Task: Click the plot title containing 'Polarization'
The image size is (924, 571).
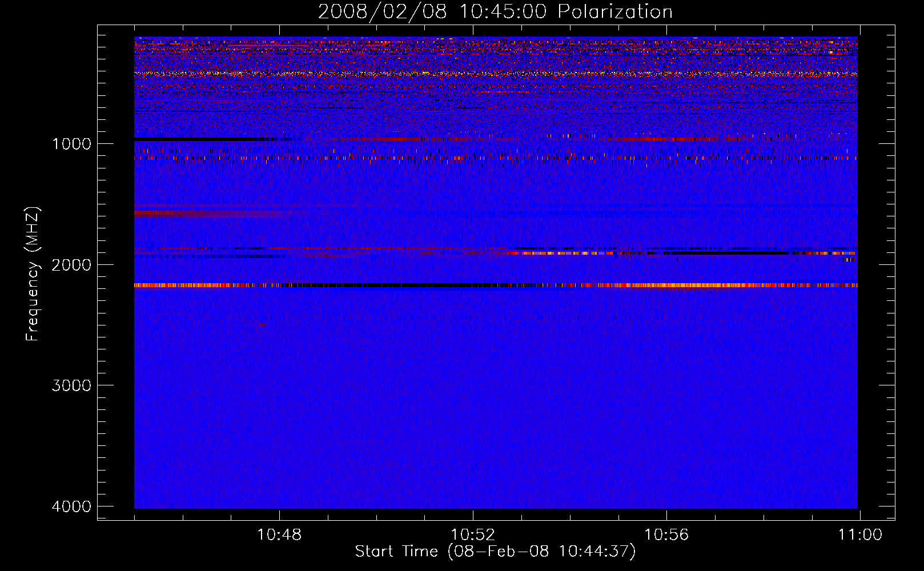Action: [495, 11]
